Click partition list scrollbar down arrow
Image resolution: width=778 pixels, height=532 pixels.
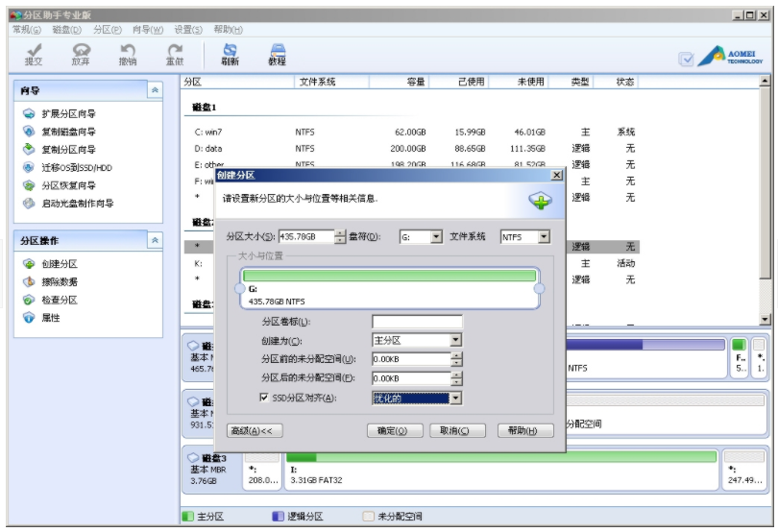[x=766, y=319]
